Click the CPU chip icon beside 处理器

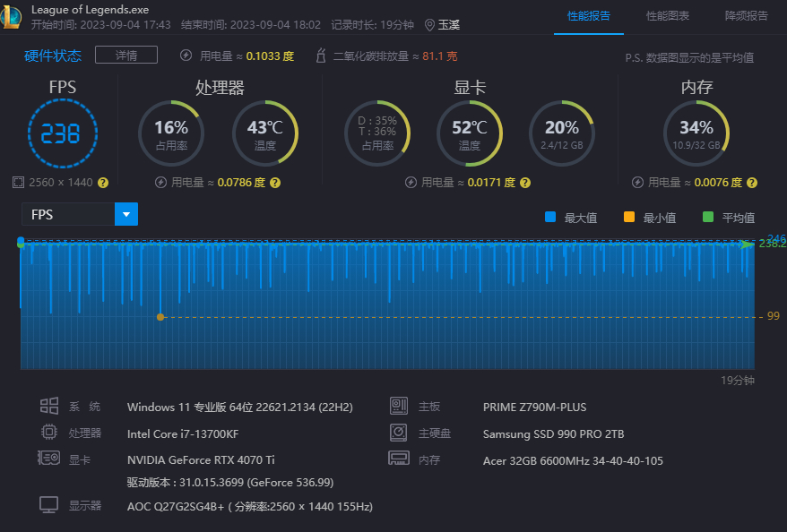tap(49, 432)
